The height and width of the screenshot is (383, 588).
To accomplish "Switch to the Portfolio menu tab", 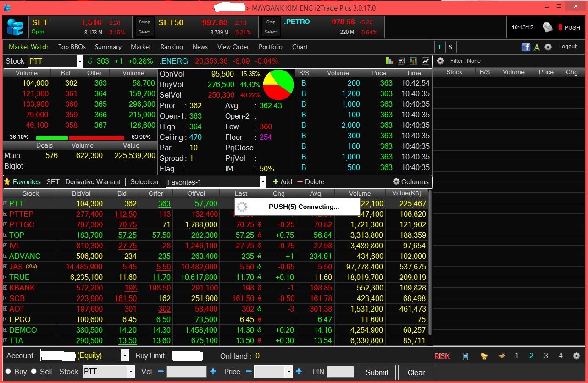I will pyautogui.click(x=271, y=47).
